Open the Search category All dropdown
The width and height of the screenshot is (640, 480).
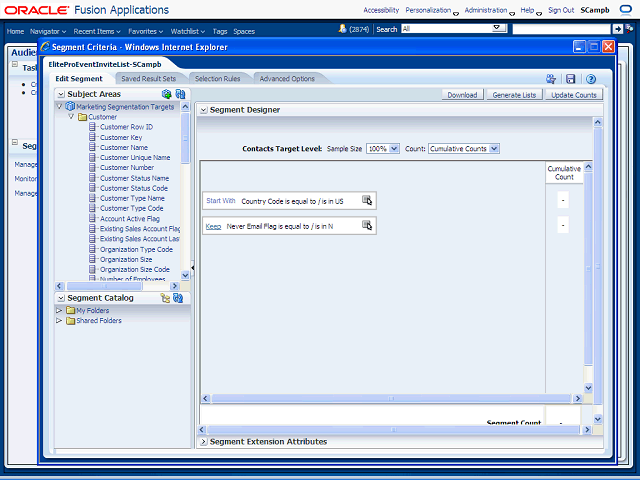coord(497,28)
